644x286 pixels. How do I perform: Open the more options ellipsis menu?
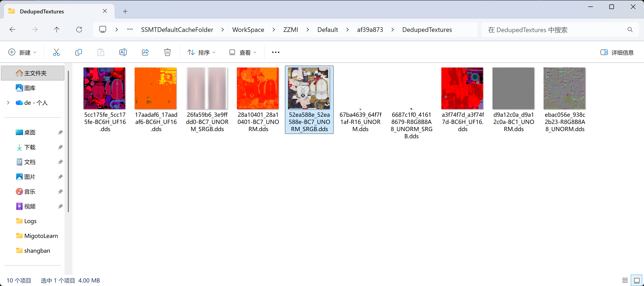pos(276,52)
